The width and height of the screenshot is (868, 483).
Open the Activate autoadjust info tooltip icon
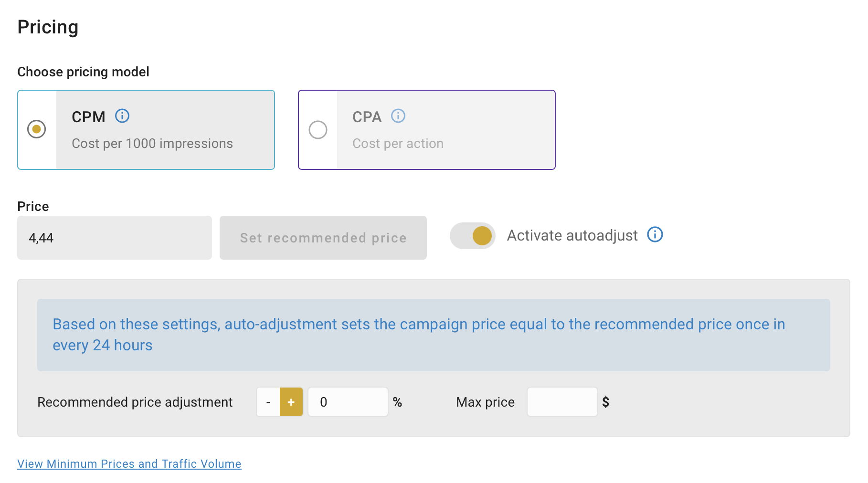point(655,235)
